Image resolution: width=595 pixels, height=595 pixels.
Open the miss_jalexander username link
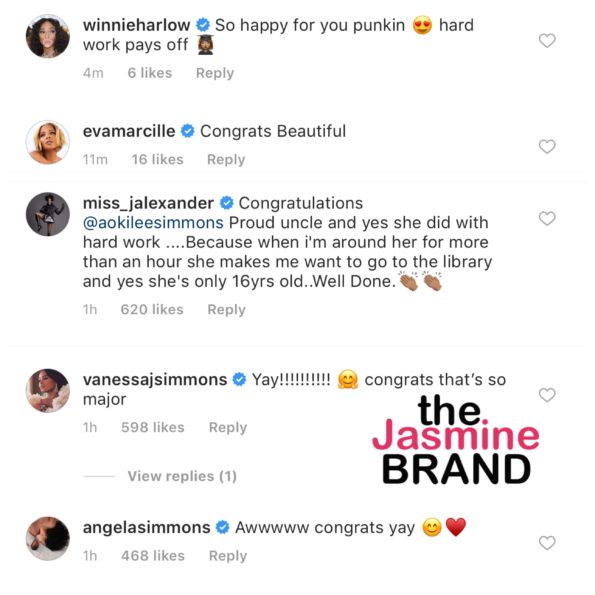coord(148,203)
